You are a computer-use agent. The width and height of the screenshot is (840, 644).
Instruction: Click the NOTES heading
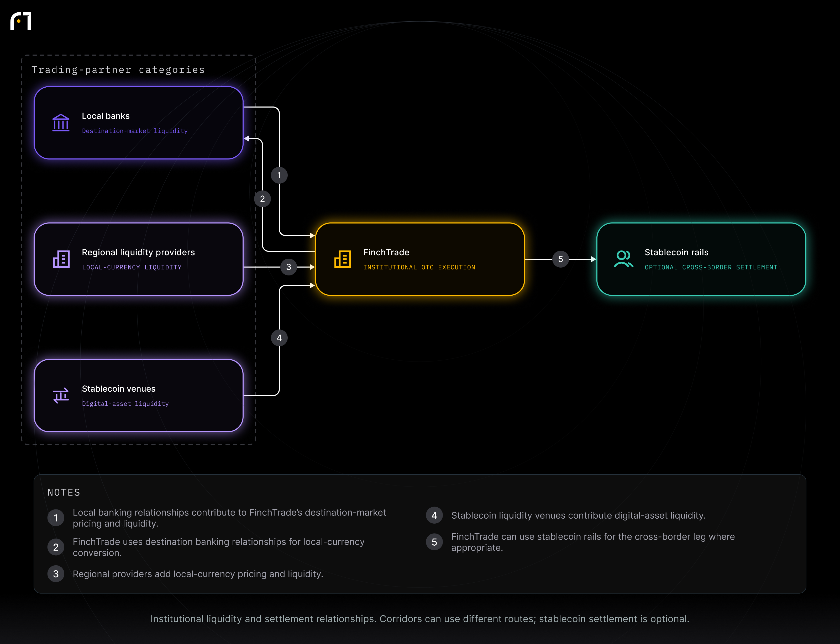tap(64, 493)
